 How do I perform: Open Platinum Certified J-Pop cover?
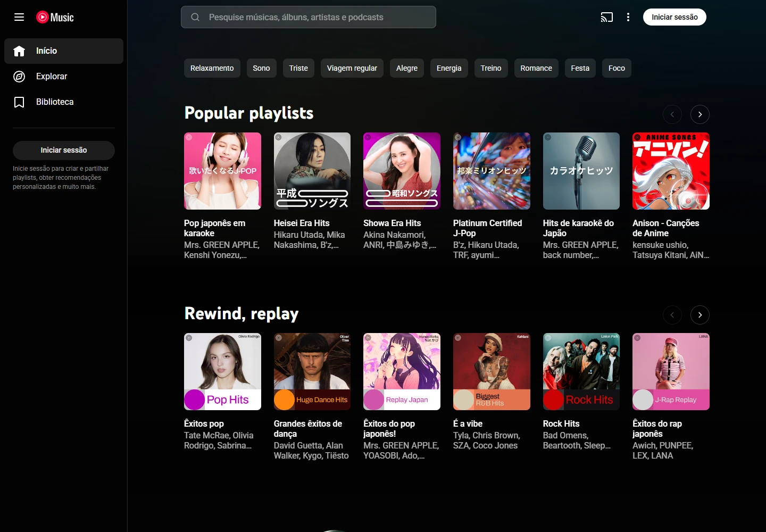coord(492,171)
